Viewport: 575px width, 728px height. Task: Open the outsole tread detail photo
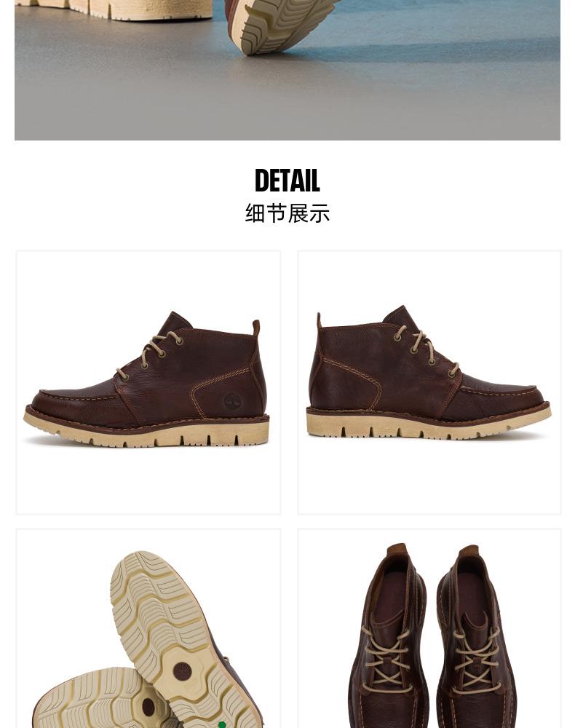148,628
